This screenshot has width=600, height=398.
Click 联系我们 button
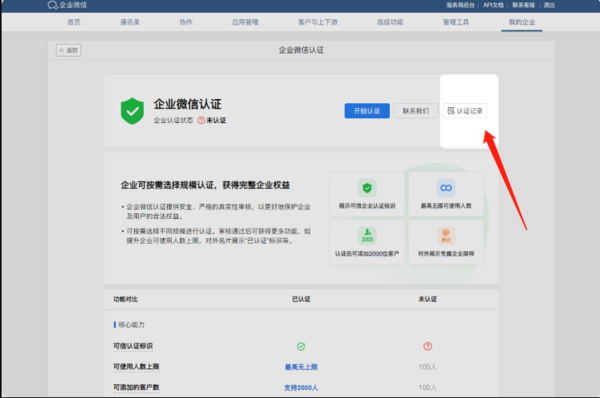[x=416, y=111]
